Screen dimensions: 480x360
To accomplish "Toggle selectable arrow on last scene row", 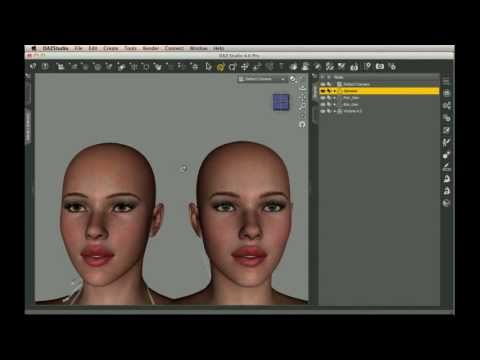I will tap(329, 111).
